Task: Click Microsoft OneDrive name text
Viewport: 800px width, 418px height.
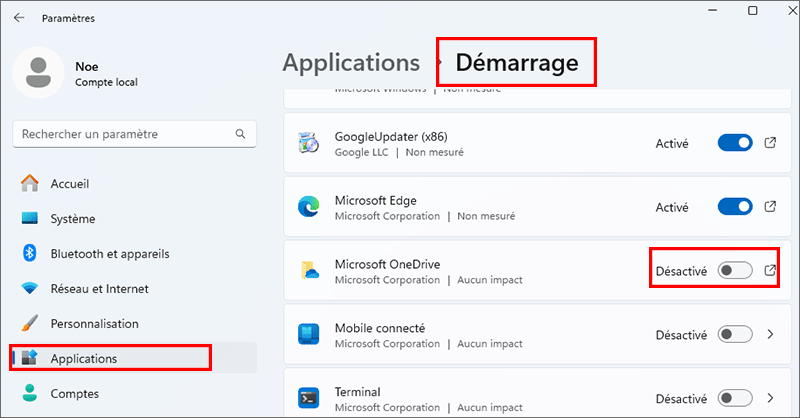Action: [387, 264]
